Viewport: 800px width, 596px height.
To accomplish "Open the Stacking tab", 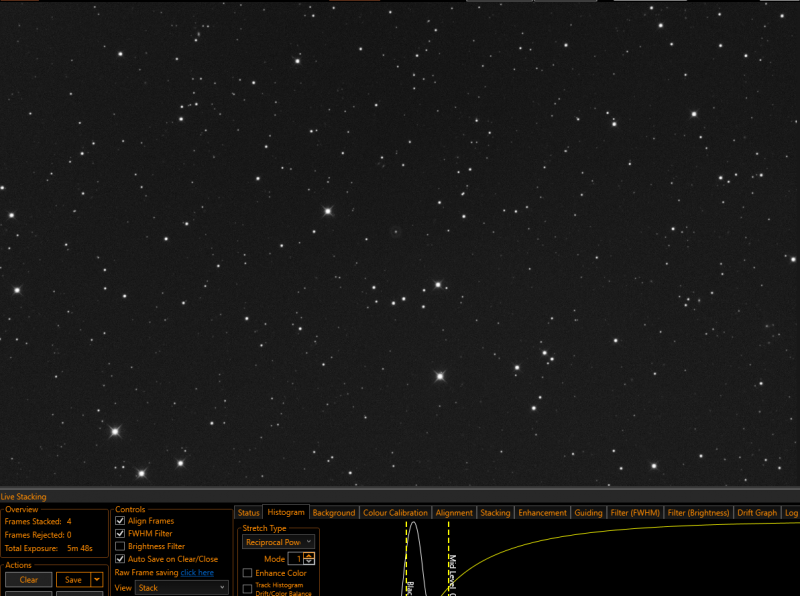I will point(495,513).
